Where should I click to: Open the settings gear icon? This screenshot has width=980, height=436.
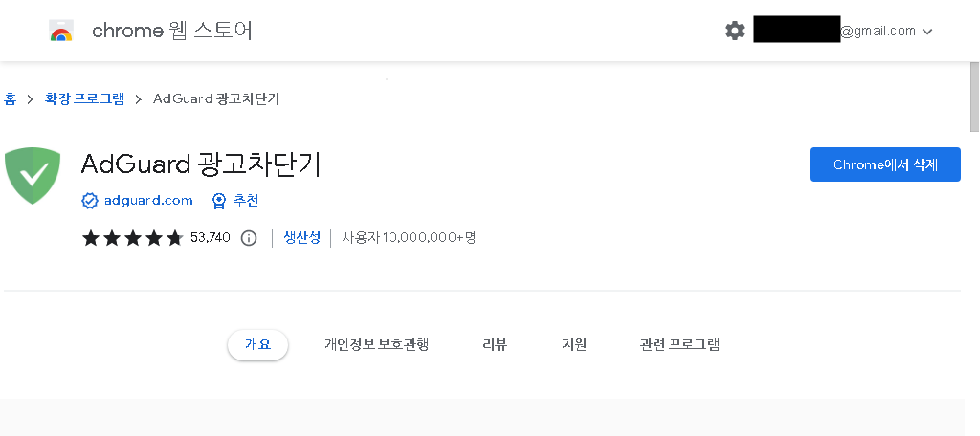click(x=734, y=31)
